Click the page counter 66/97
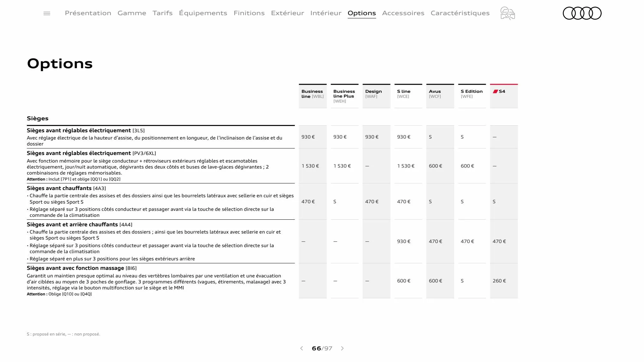644x362 pixels. [322, 348]
